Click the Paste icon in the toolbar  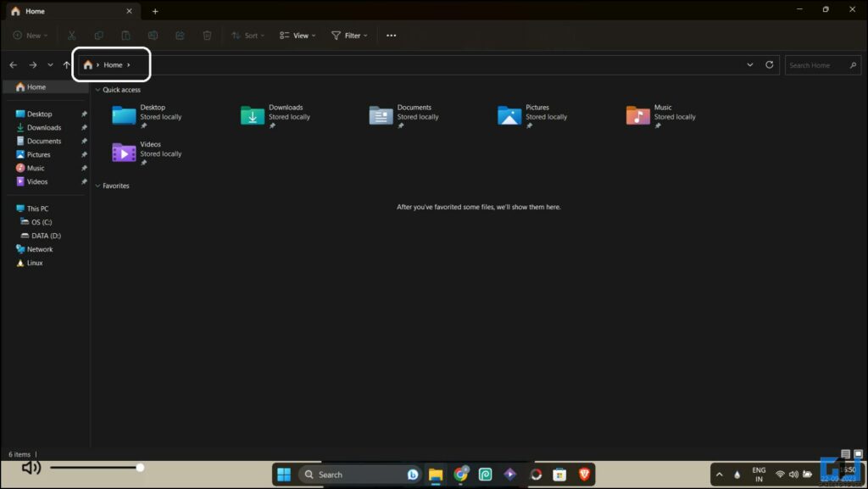pos(125,35)
